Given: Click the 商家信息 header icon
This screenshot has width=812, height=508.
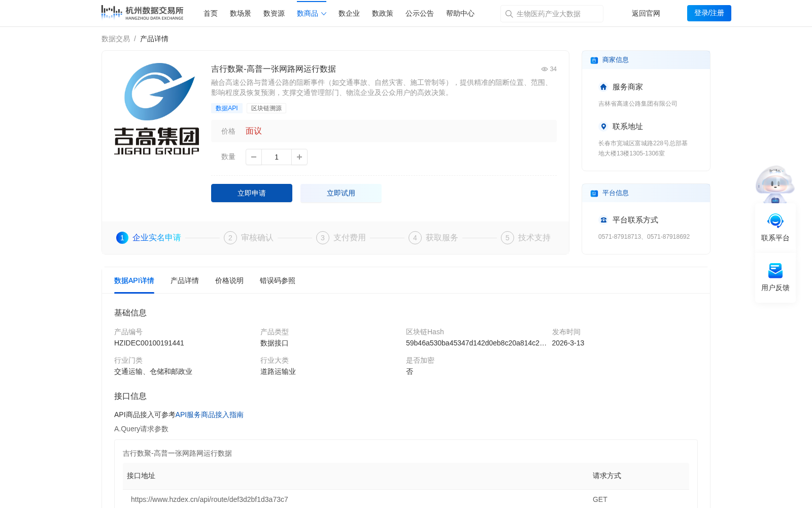Looking at the screenshot, I should click(x=594, y=60).
